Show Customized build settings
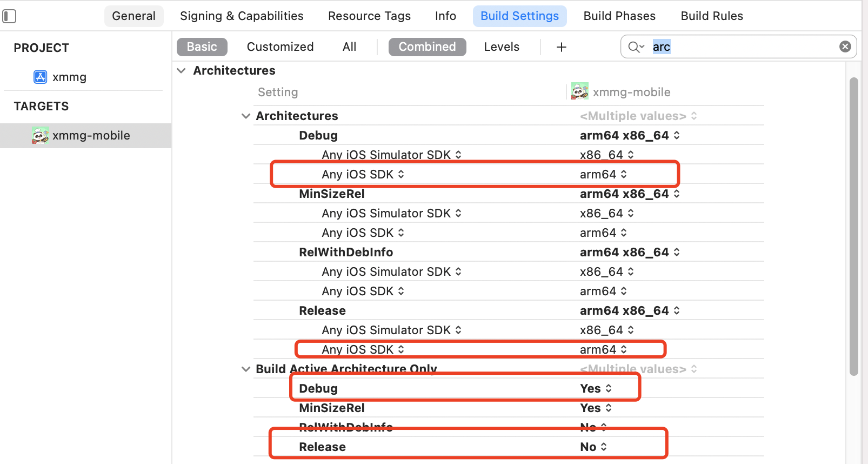Viewport: 868px width, 464px height. (280, 47)
